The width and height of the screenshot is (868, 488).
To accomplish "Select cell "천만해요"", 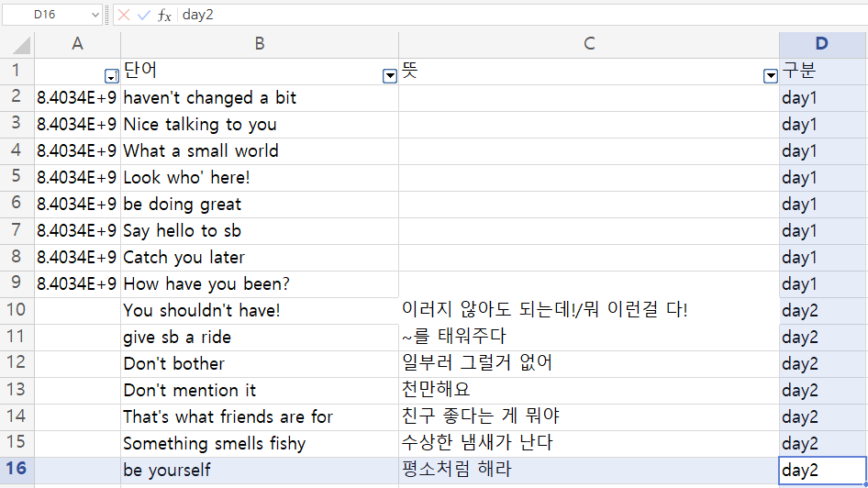I will (x=589, y=390).
